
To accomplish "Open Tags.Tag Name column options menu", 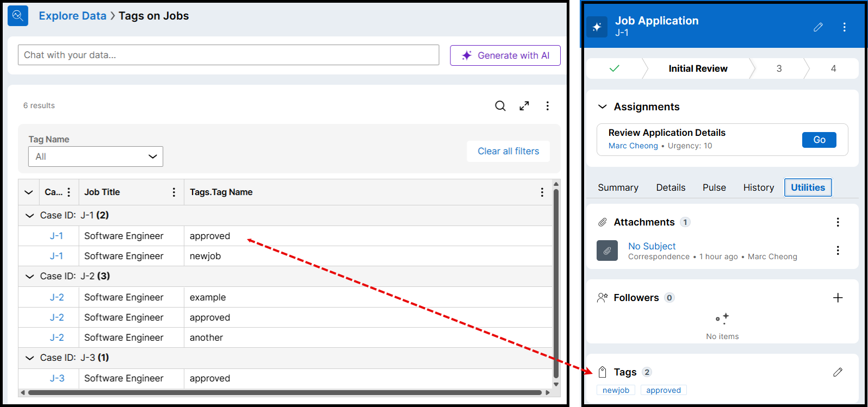I will (x=542, y=192).
